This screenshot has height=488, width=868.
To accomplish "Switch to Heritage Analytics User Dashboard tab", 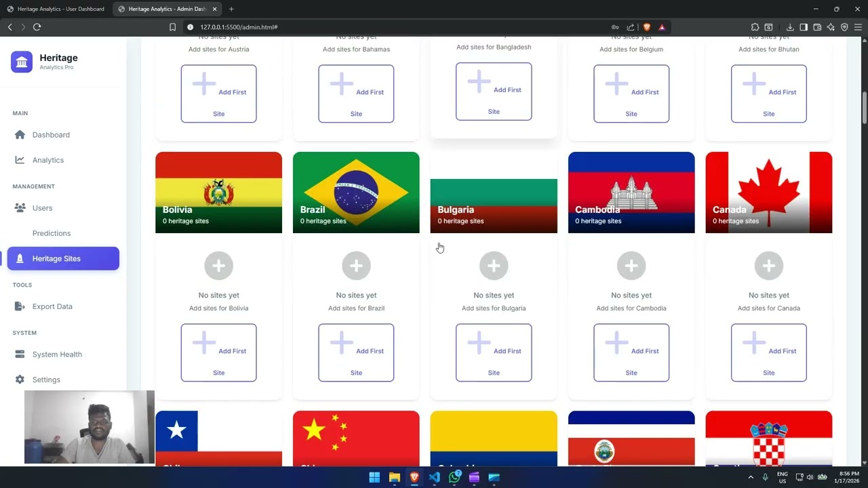I will [x=56, y=9].
